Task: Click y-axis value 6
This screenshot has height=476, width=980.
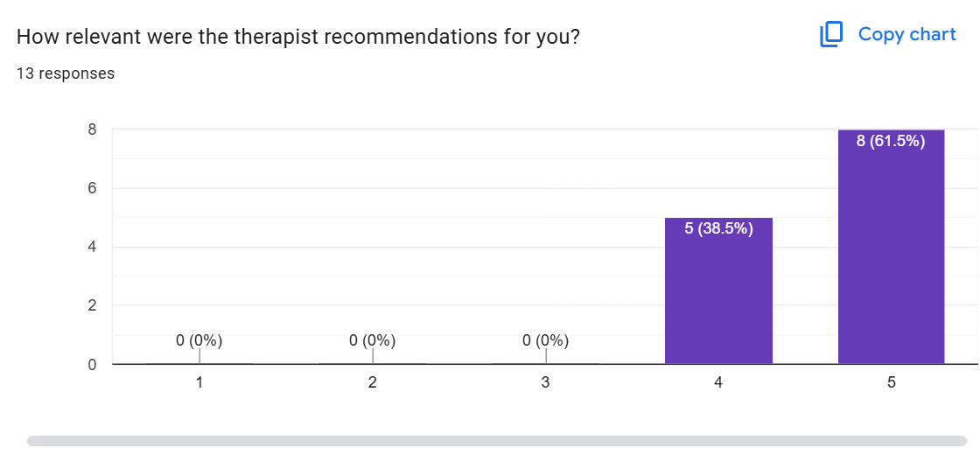Action: 92,188
